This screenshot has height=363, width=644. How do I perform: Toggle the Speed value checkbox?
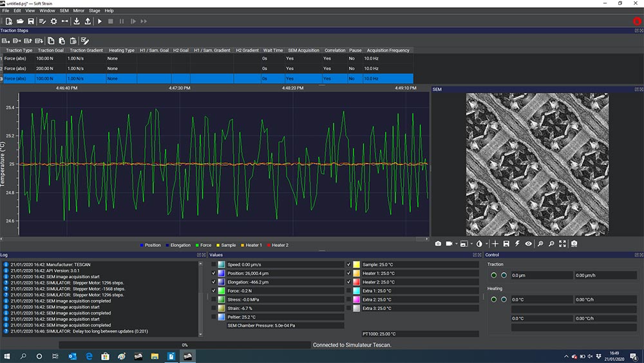(x=214, y=264)
